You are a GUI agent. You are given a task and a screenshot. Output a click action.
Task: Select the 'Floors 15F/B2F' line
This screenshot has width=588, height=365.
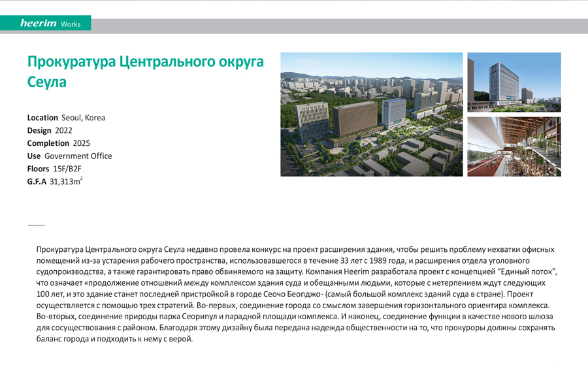point(54,169)
